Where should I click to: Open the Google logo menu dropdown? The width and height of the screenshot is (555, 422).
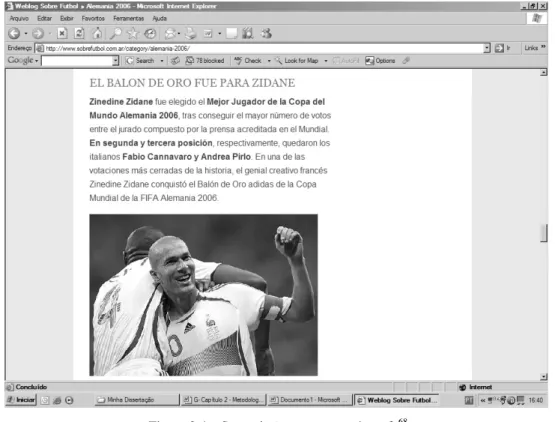coord(36,61)
